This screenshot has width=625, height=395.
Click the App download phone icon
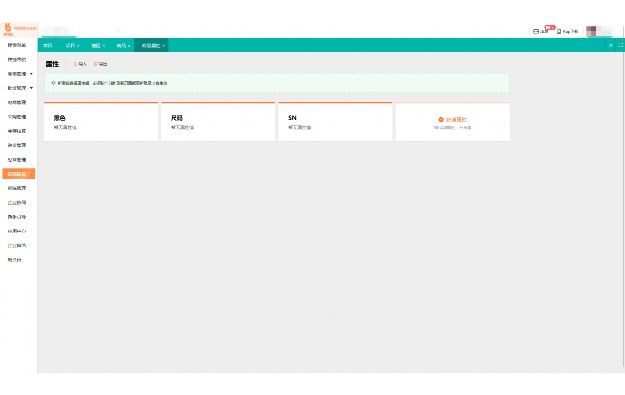(559, 31)
